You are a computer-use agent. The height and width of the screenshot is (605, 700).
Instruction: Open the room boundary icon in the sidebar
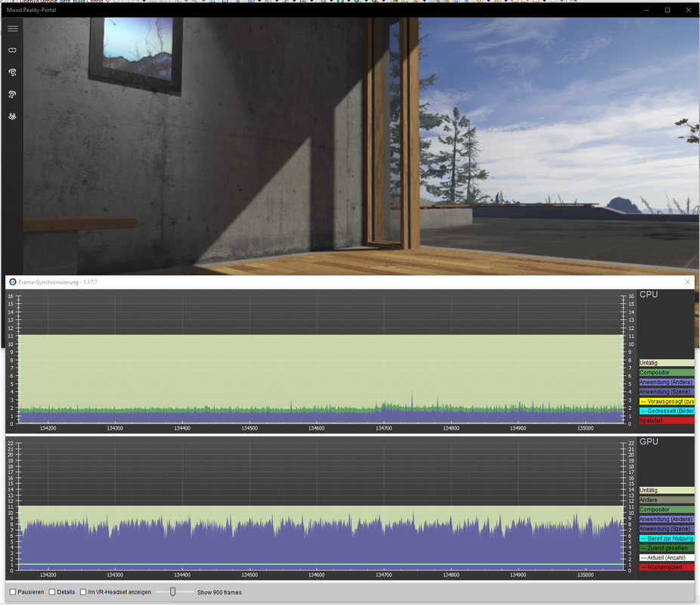coord(13,116)
